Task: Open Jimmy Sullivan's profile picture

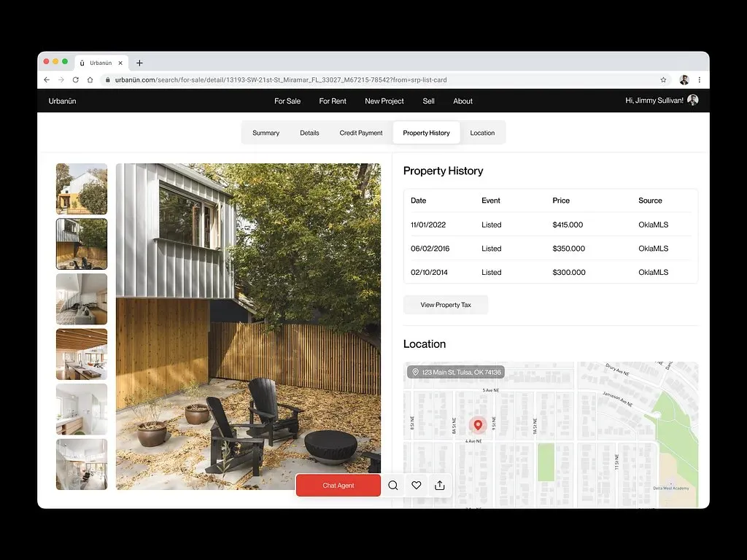Action: [693, 101]
